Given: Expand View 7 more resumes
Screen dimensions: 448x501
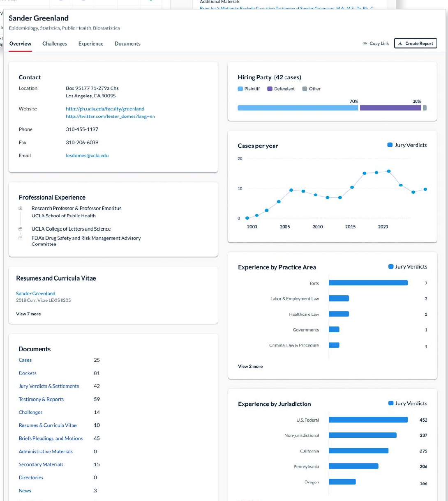Looking at the screenshot, I should (28, 314).
